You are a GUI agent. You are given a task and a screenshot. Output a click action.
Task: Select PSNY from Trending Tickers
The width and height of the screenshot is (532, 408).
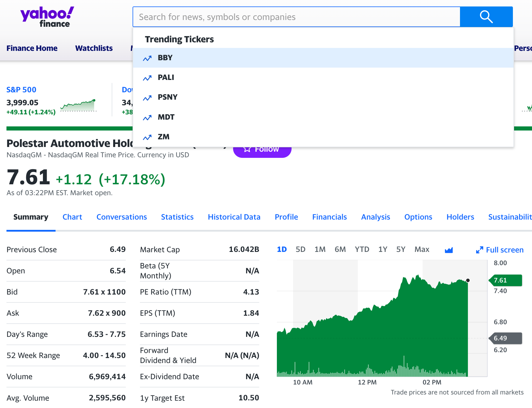click(323, 97)
